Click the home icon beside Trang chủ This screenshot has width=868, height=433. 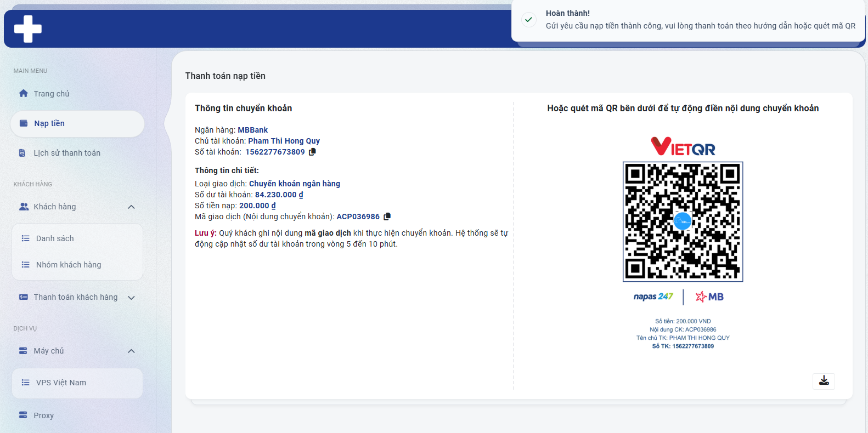pos(23,94)
